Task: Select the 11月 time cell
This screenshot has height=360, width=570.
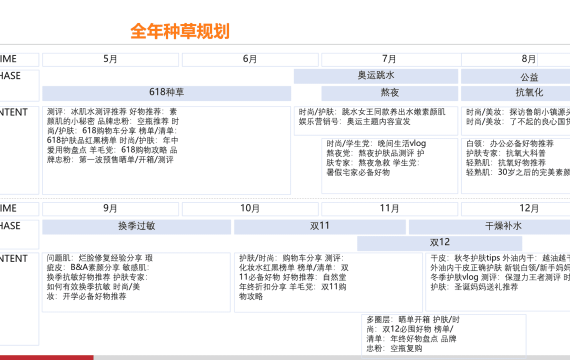Action: [390, 209]
